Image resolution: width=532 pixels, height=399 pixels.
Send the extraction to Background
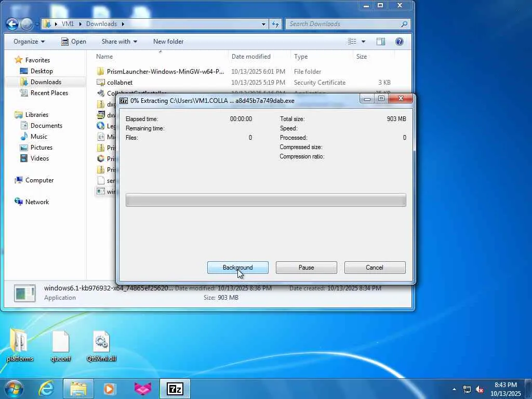pyautogui.click(x=237, y=268)
